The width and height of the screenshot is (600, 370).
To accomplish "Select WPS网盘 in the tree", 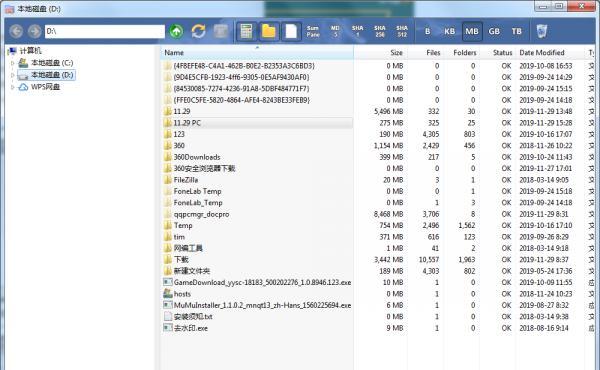I will [46, 87].
